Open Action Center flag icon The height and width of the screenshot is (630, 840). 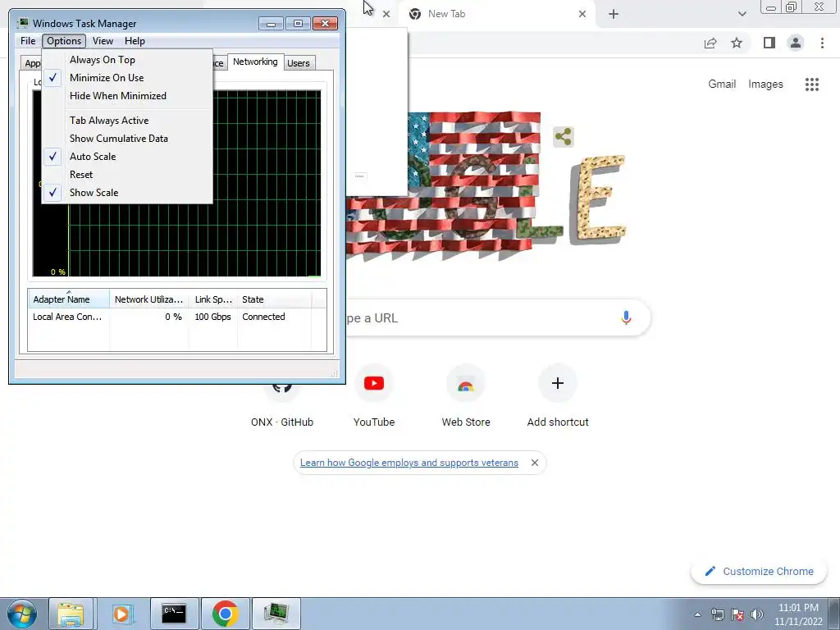coord(737,614)
